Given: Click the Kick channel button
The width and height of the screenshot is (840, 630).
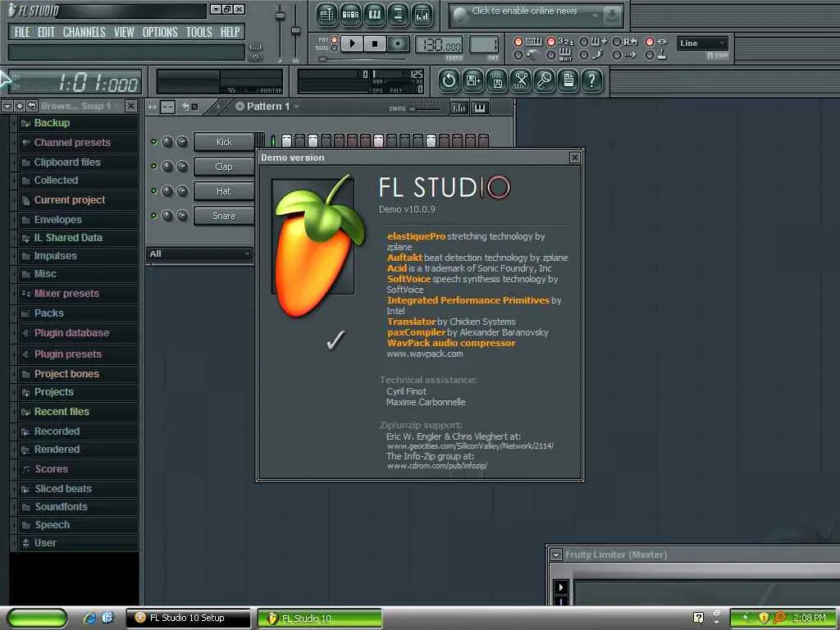Looking at the screenshot, I should 224,142.
